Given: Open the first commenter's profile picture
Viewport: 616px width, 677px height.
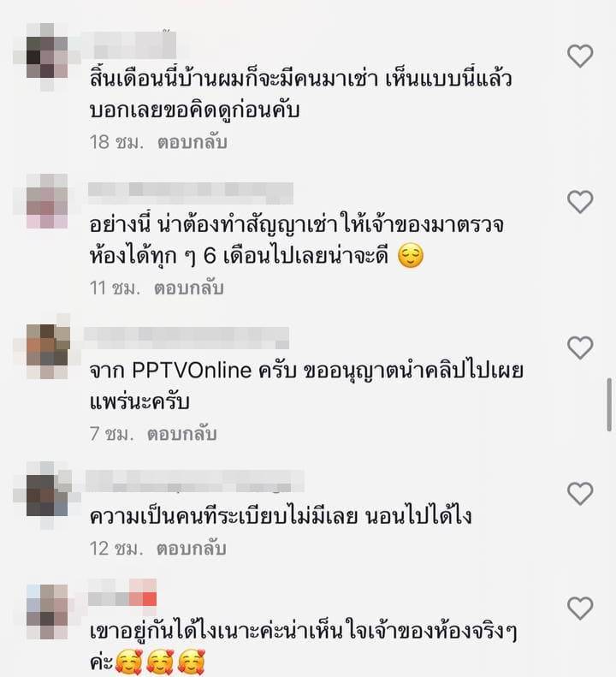Looking at the screenshot, I should [46, 57].
